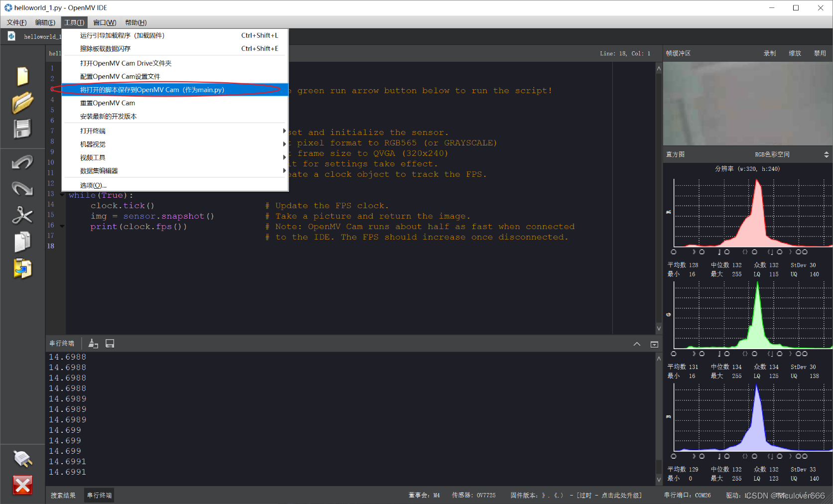This screenshot has width=833, height=504.
Task: Open the 编辑(E) menu
Action: click(45, 22)
